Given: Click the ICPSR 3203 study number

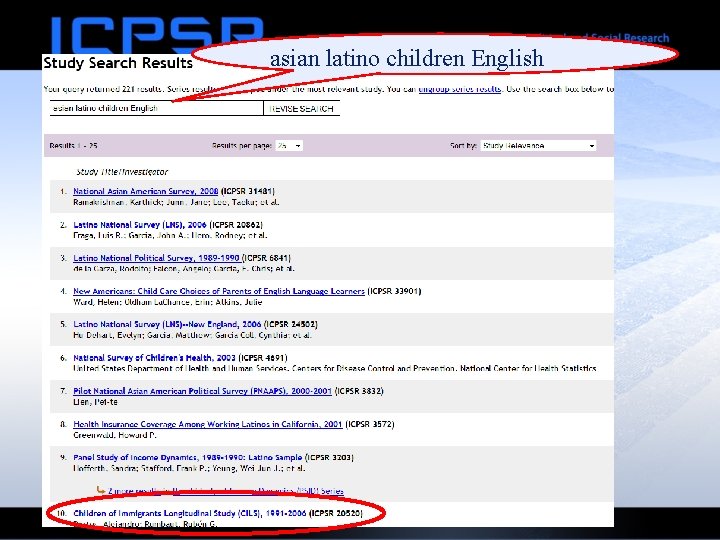Looking at the screenshot, I should 329,457.
